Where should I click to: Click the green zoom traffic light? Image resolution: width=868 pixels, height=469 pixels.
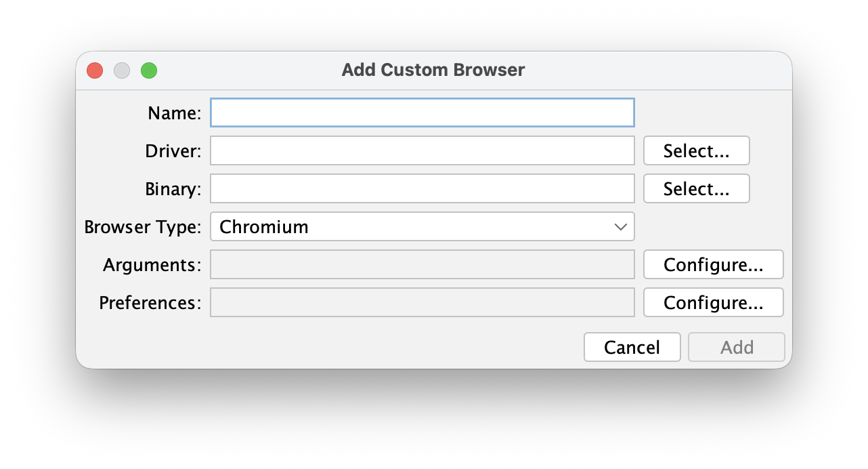tap(149, 70)
